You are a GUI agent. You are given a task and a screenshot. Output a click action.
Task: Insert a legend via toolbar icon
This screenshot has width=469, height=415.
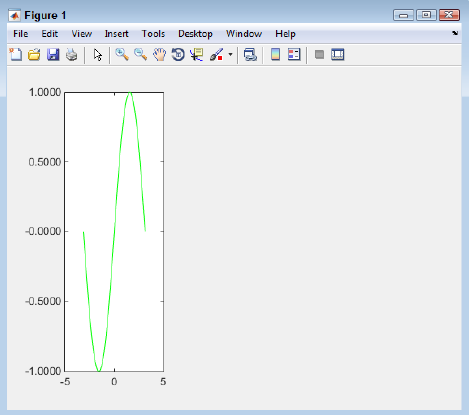tap(294, 54)
